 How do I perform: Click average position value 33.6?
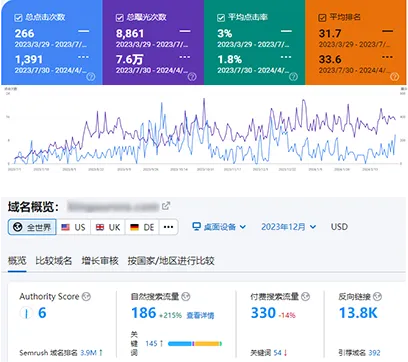(330, 60)
